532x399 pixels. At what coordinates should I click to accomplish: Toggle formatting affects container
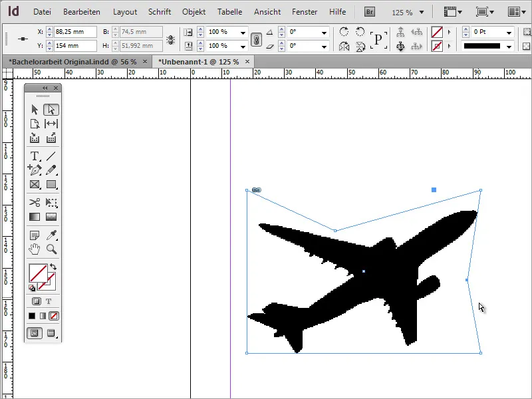tap(37, 301)
